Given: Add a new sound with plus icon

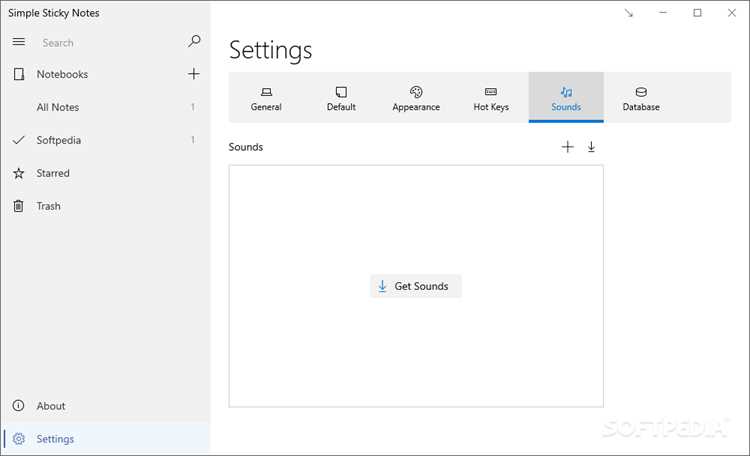Looking at the screenshot, I should [x=567, y=146].
